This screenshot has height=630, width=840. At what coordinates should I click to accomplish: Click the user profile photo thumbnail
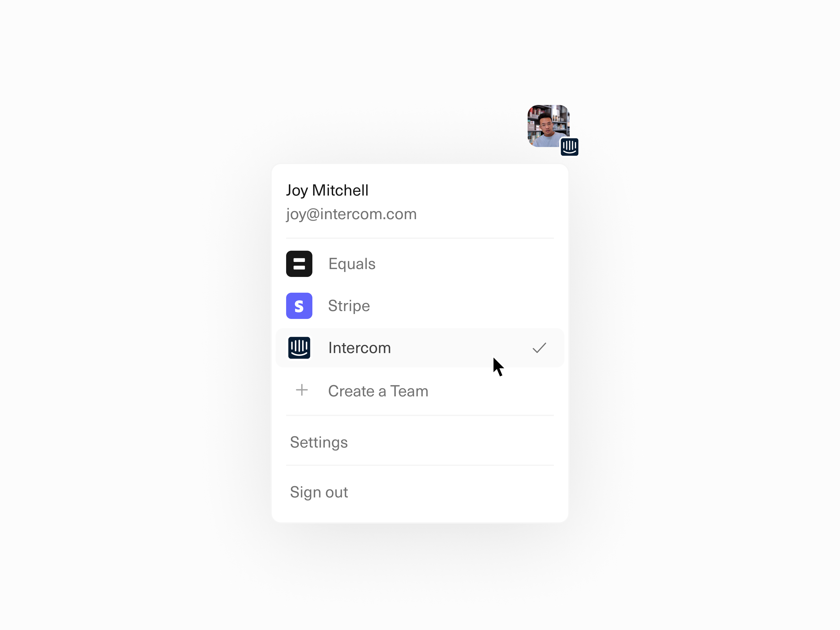(548, 126)
